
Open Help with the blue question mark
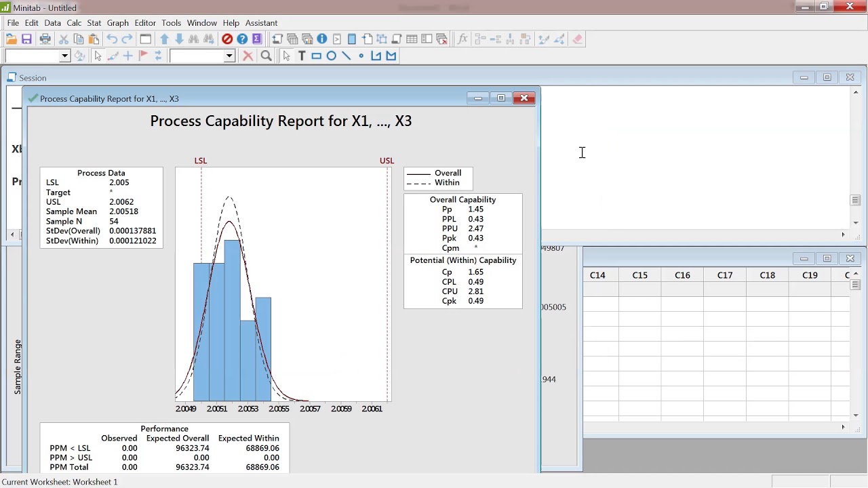pyautogui.click(x=242, y=39)
